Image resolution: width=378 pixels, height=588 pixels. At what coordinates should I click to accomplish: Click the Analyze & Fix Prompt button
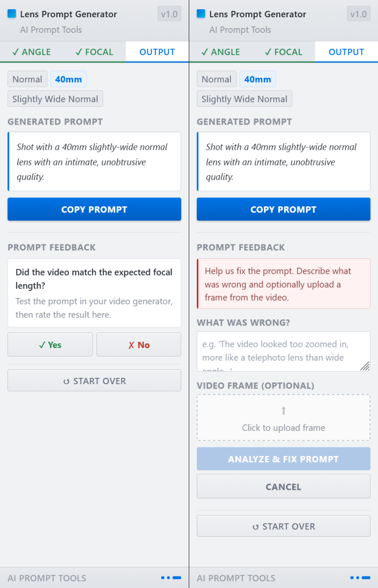click(x=283, y=458)
